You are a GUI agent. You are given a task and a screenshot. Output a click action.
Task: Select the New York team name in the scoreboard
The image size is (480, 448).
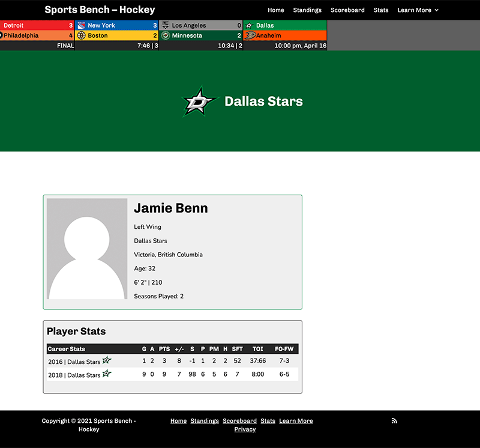(x=101, y=25)
